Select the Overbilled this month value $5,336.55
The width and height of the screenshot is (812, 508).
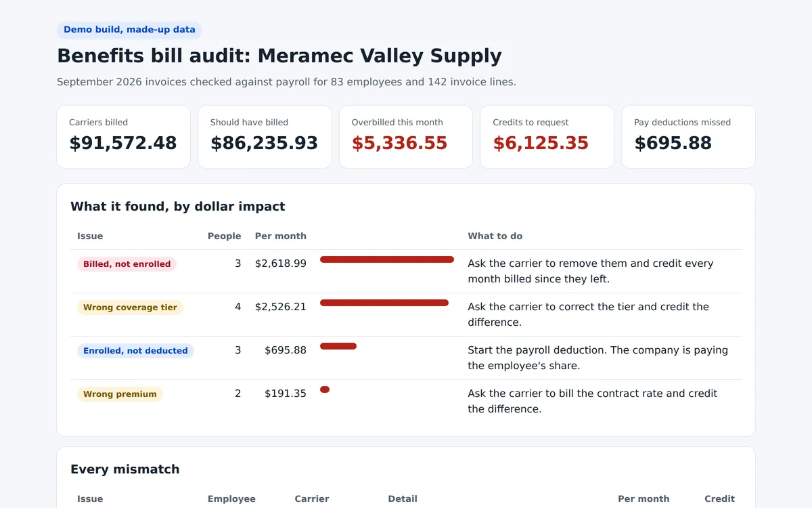pyautogui.click(x=399, y=143)
